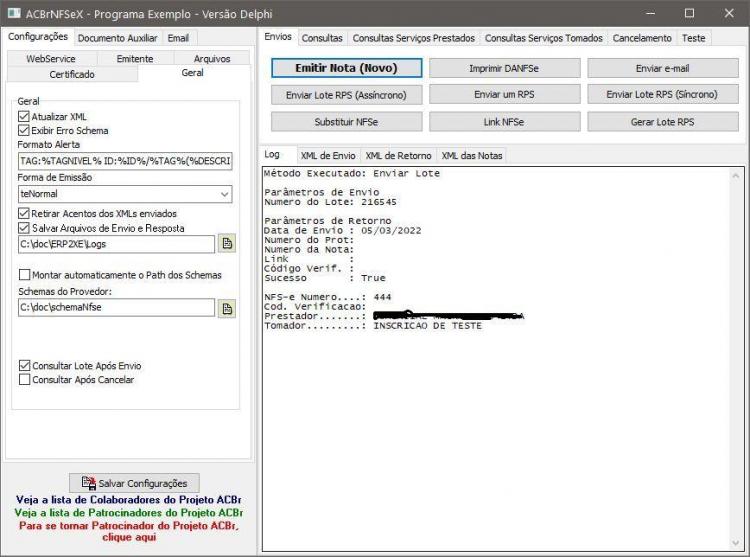Viewport: 750px width, 557px height.
Task: Switch to the Configurações tab
Action: [x=38, y=37]
